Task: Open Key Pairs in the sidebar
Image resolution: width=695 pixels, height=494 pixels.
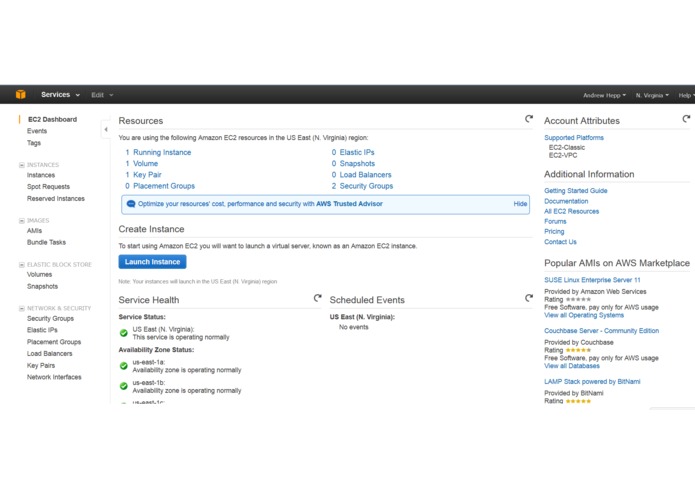Action: pyautogui.click(x=41, y=366)
